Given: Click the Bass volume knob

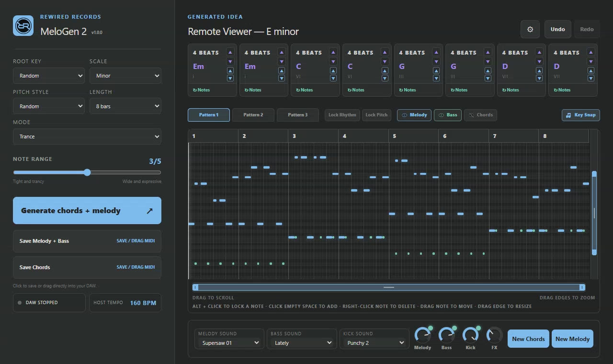Looking at the screenshot, I should click(446, 335).
